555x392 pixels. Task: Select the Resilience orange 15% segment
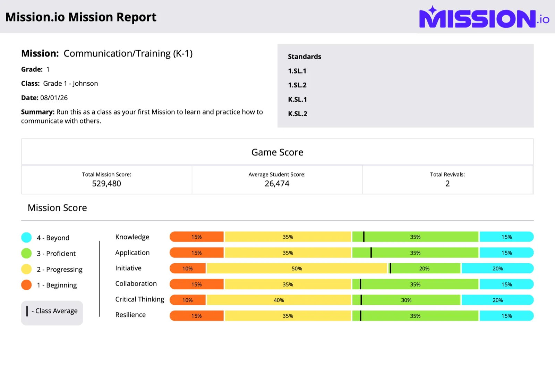click(197, 316)
